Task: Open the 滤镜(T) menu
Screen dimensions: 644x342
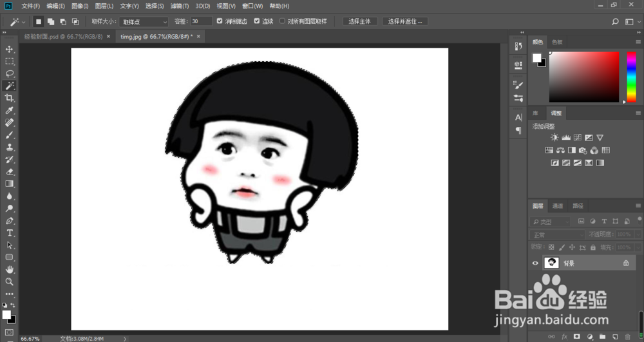Action: (180, 6)
